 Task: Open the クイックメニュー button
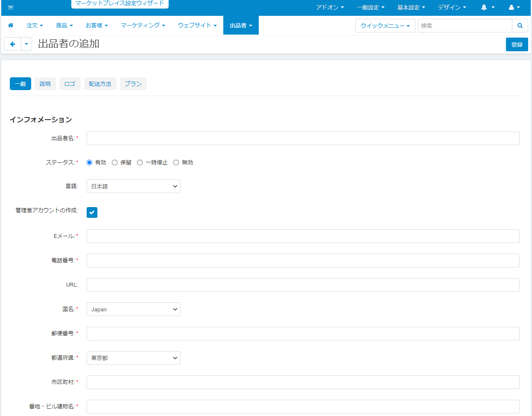pyautogui.click(x=385, y=26)
